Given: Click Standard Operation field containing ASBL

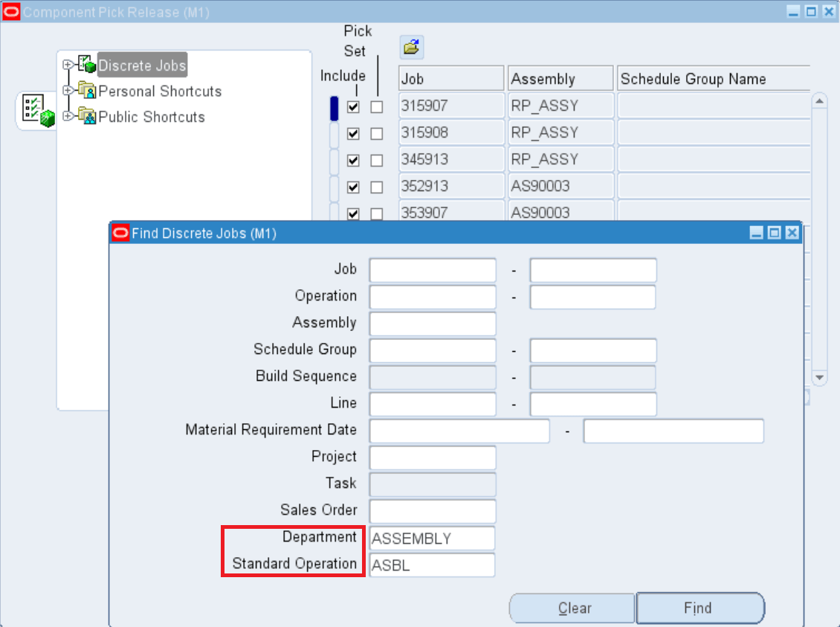Looking at the screenshot, I should (x=433, y=565).
